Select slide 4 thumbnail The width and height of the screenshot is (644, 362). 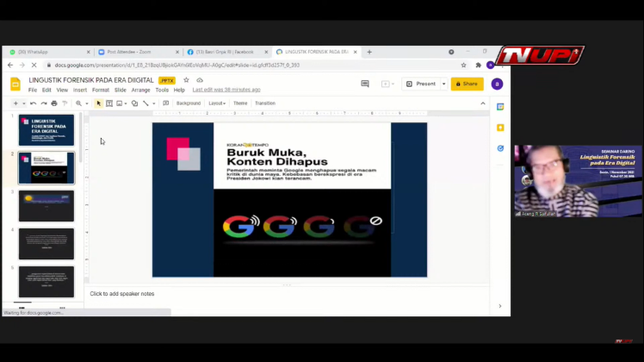coord(46,244)
